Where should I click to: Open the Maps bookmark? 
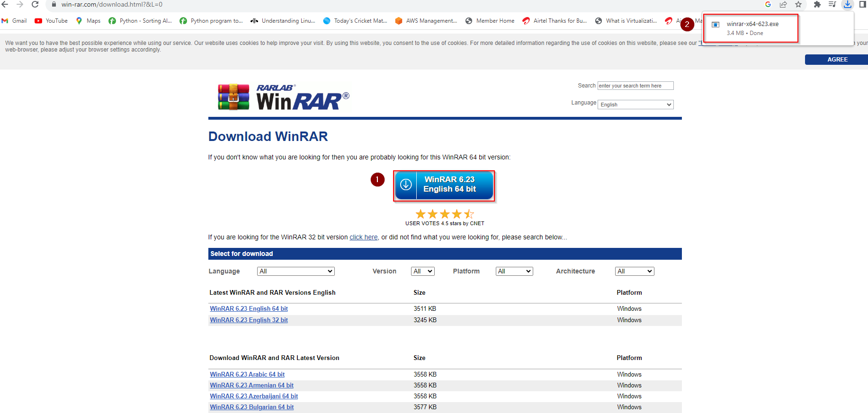(x=88, y=21)
